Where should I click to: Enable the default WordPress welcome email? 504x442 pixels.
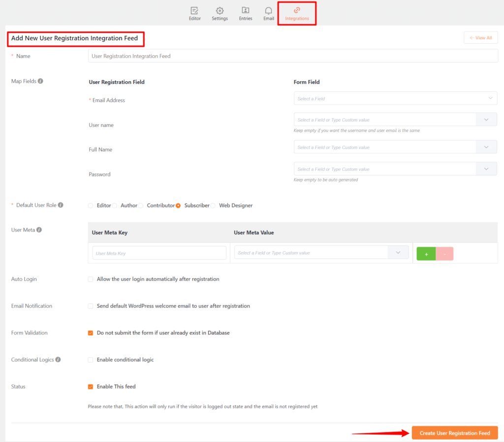(x=91, y=306)
